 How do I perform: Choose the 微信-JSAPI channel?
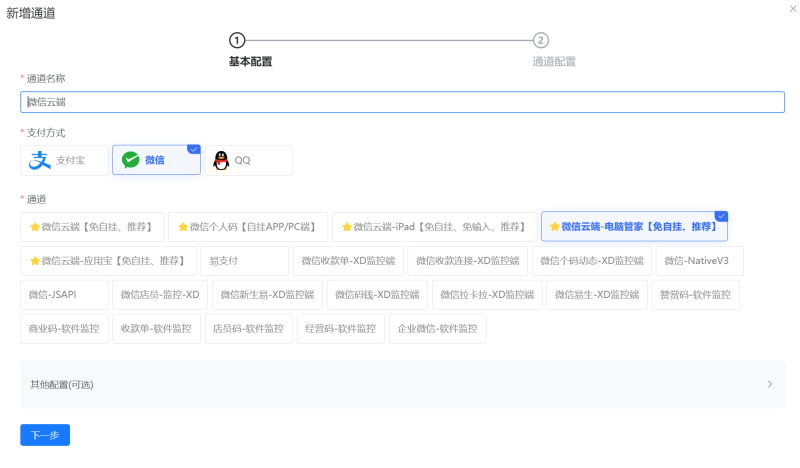tap(64, 294)
